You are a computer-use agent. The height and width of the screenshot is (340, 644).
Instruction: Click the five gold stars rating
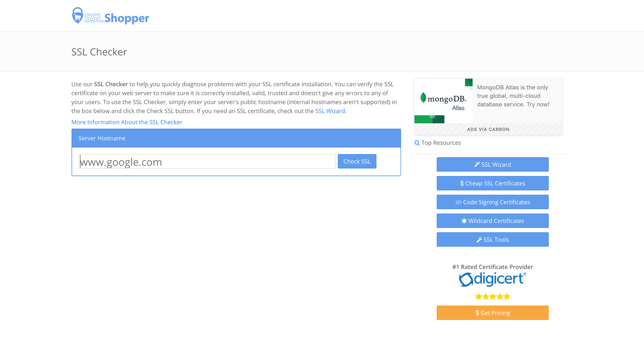click(492, 296)
